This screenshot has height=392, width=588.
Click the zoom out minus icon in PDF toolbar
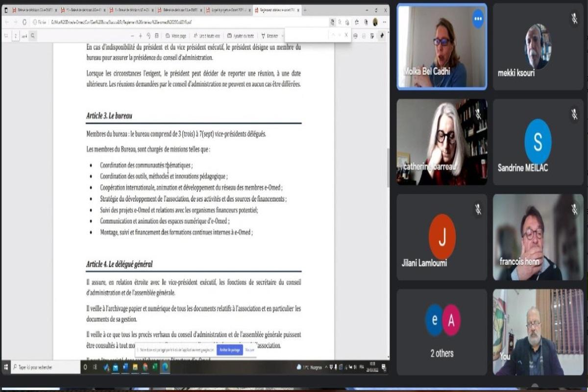[x=132, y=36]
